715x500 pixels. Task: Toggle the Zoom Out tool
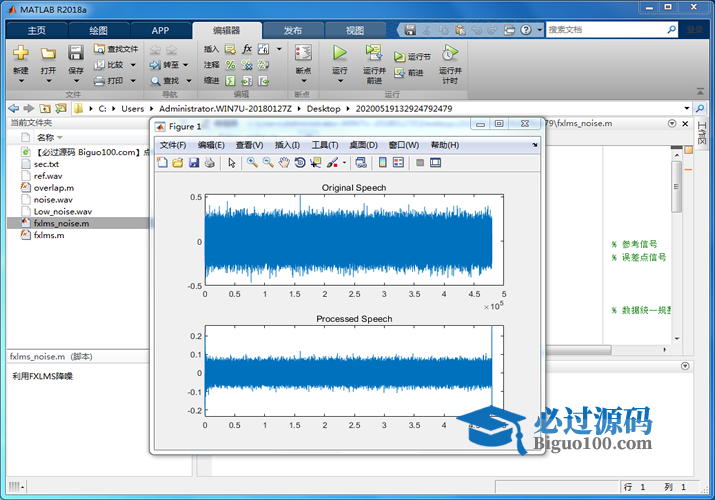click(x=268, y=163)
